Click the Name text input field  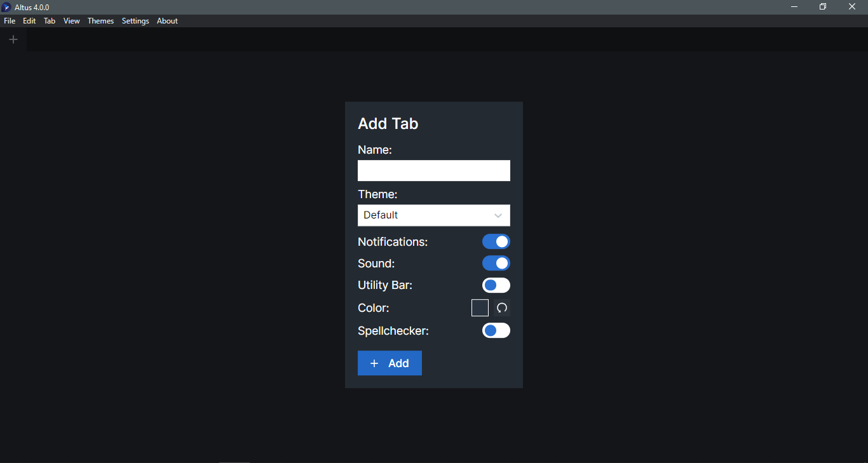433,171
